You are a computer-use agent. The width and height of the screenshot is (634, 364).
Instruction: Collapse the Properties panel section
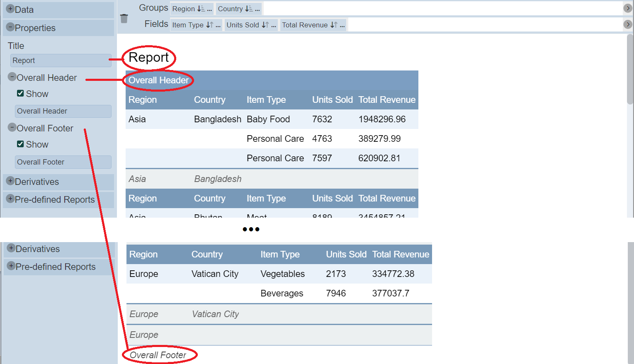tap(10, 27)
